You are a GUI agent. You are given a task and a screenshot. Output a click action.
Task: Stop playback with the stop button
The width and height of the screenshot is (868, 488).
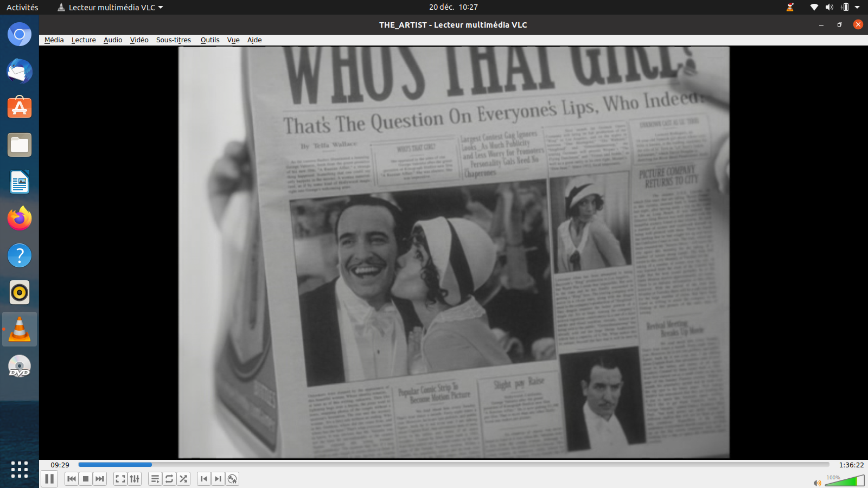point(86,479)
